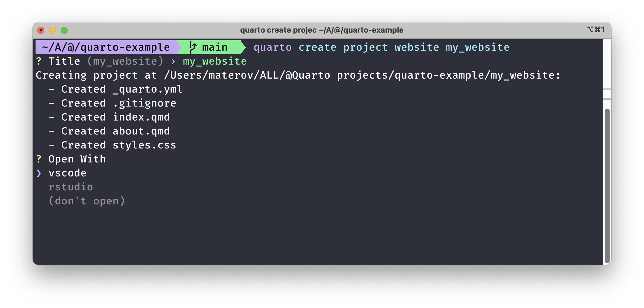Click the yellow minimize window button
The image size is (644, 308).
click(x=52, y=30)
